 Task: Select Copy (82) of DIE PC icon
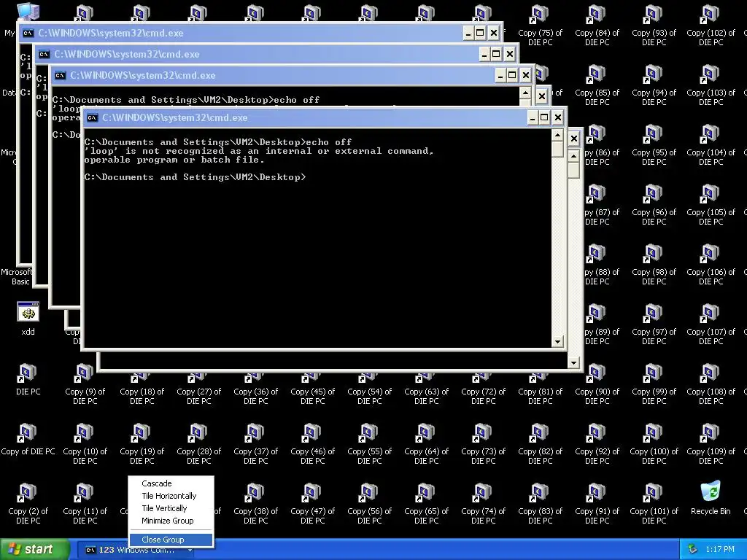pos(540,444)
